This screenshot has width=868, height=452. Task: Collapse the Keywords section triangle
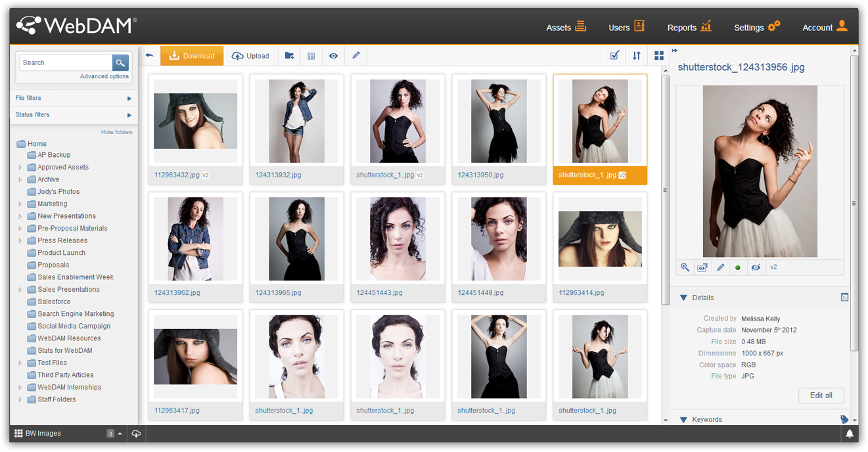(x=683, y=419)
